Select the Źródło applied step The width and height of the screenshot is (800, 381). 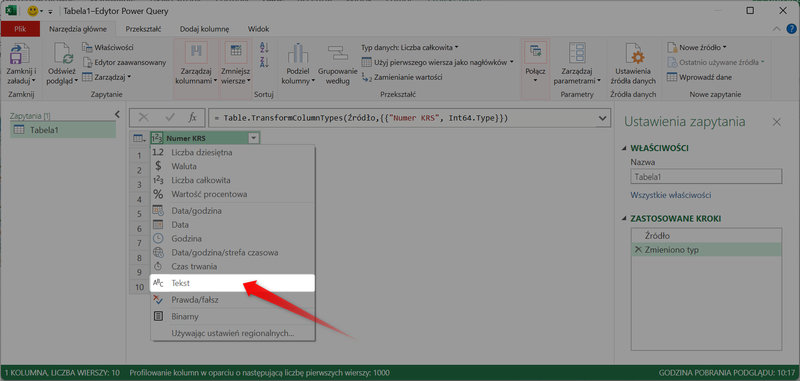[706, 236]
